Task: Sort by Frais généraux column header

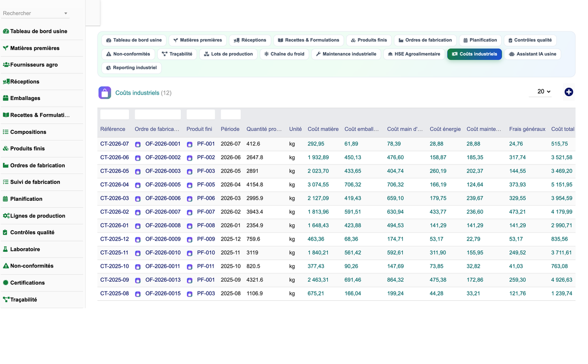Action: point(527,129)
